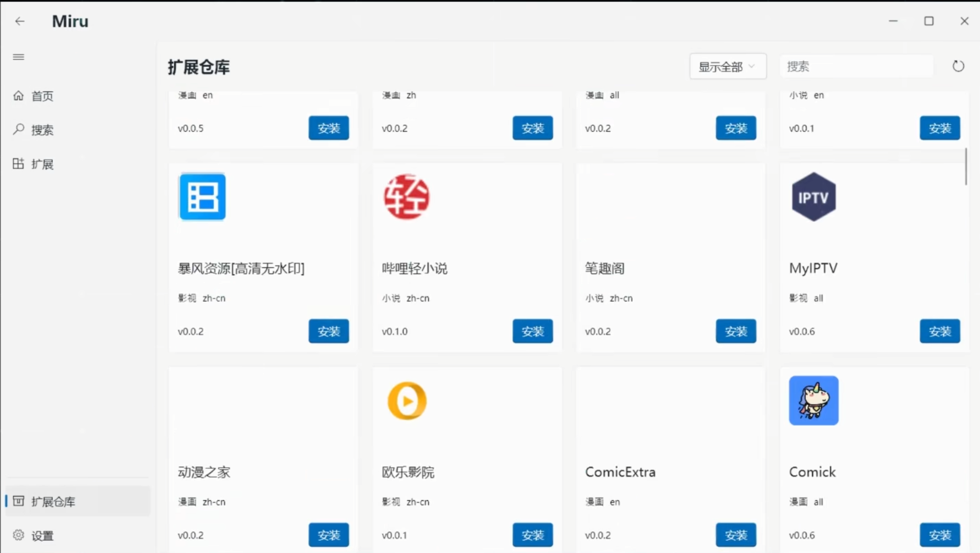The height and width of the screenshot is (553, 980).
Task: Install the MyIPTV extension
Action: [939, 332]
